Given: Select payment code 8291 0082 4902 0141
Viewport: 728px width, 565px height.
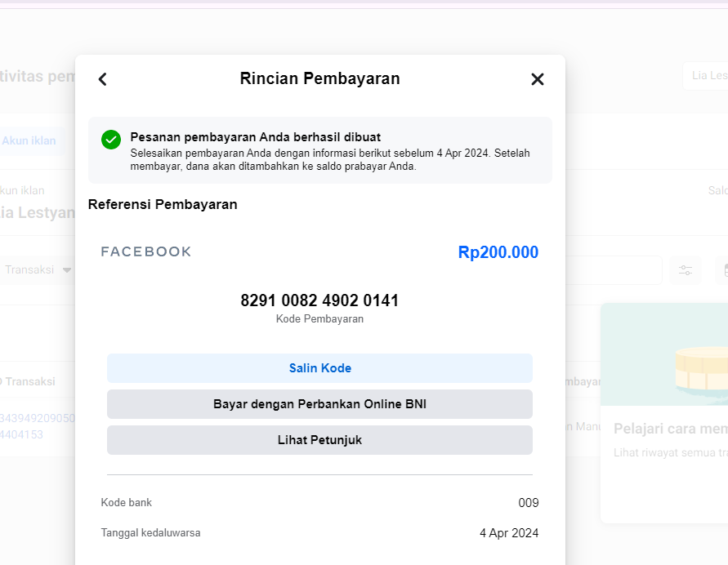Looking at the screenshot, I should coord(319,300).
